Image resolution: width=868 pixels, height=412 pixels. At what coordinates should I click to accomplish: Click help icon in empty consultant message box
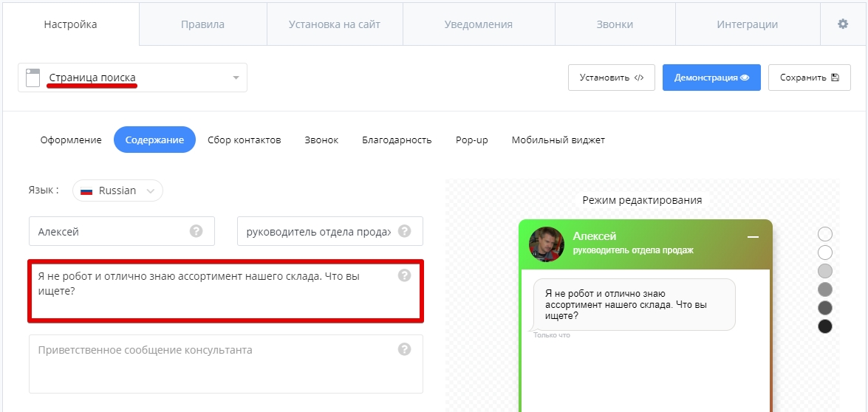click(x=404, y=349)
